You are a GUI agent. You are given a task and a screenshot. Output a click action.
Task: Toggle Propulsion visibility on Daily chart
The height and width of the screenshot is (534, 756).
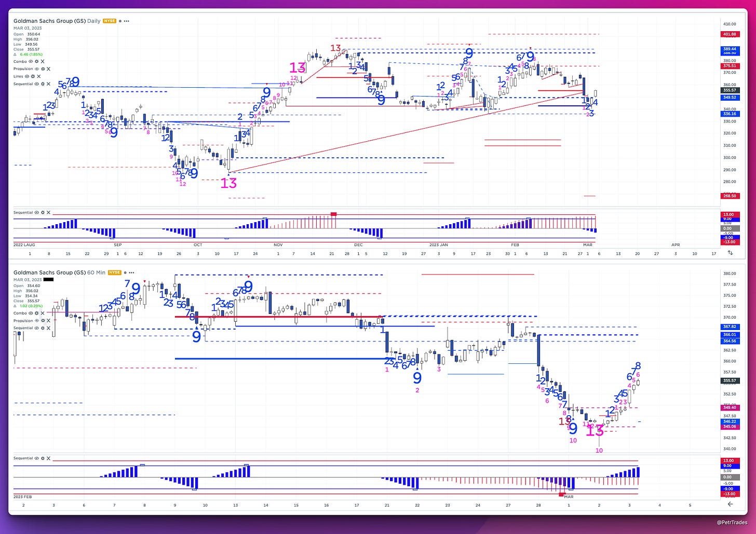point(37,69)
